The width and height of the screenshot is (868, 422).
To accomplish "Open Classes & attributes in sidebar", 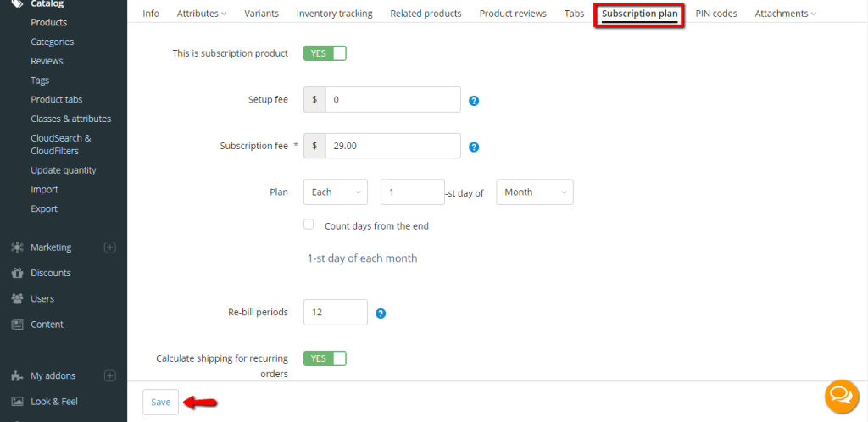I will click(x=71, y=119).
